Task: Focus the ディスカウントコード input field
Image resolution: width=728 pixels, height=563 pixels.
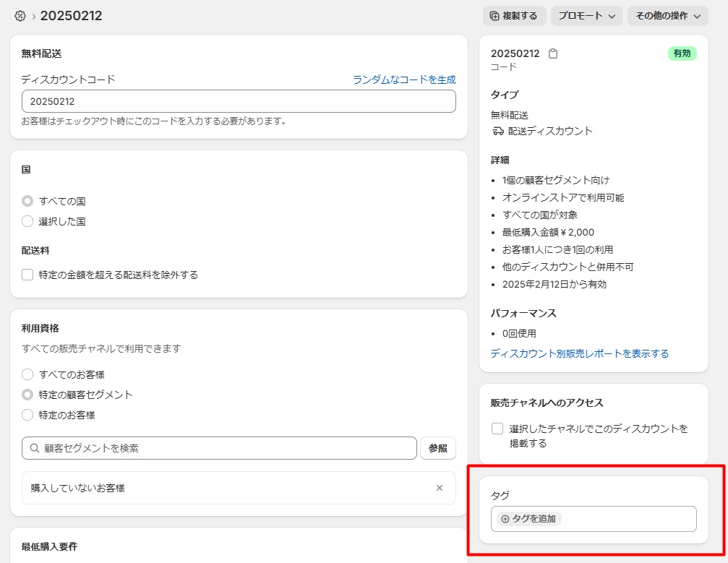Action: pos(239,101)
